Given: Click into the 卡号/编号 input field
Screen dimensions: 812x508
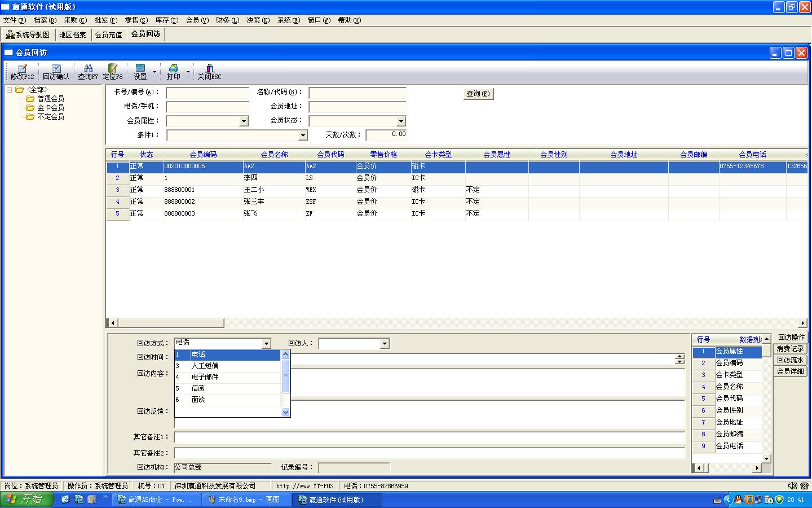Looking at the screenshot, I should 207,93.
